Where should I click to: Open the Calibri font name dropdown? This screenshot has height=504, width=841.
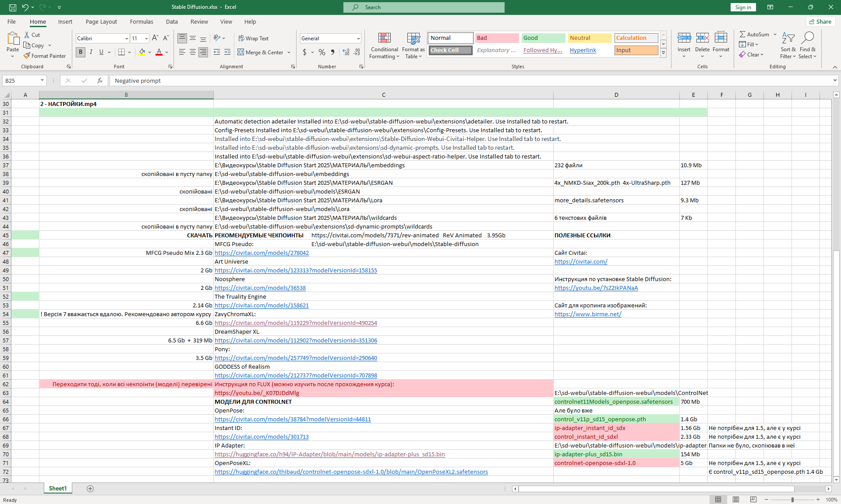tap(127, 39)
